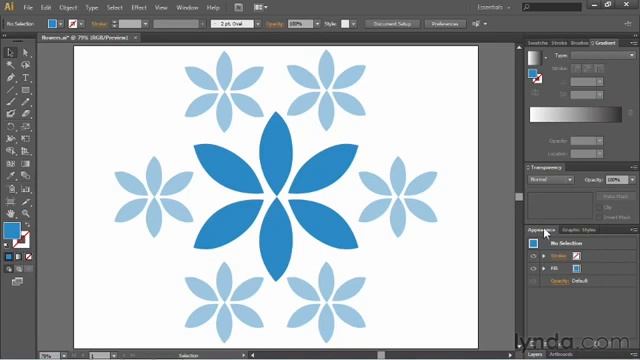Viewport: 640px width, 360px height.
Task: Click the orange Opacity link in control bar
Action: tap(274, 24)
